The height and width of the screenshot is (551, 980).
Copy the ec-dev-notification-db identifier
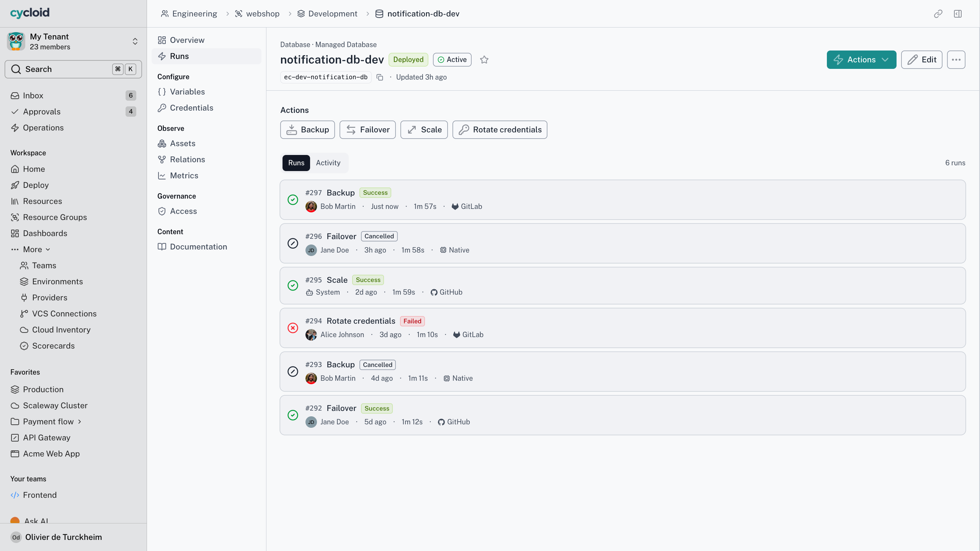(380, 77)
